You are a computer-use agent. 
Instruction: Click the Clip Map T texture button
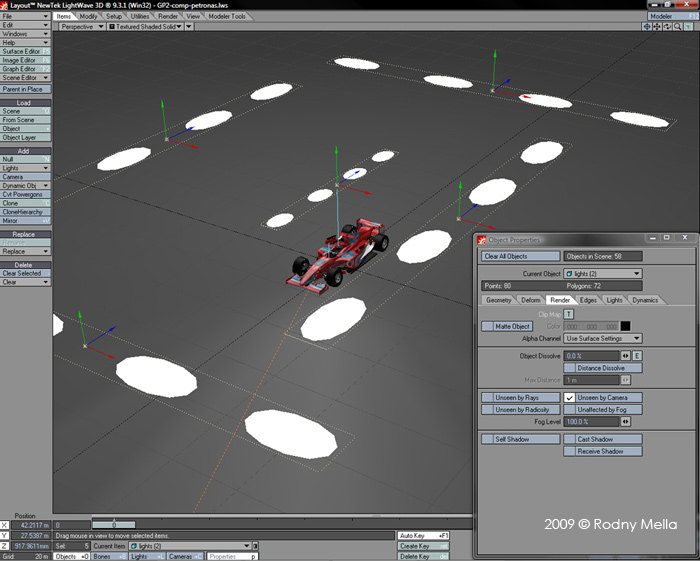(569, 314)
